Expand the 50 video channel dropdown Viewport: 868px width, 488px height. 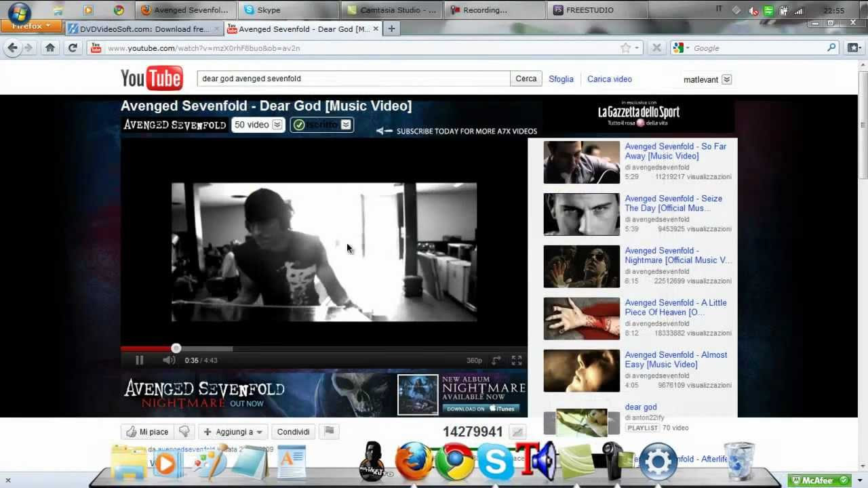[x=257, y=124]
